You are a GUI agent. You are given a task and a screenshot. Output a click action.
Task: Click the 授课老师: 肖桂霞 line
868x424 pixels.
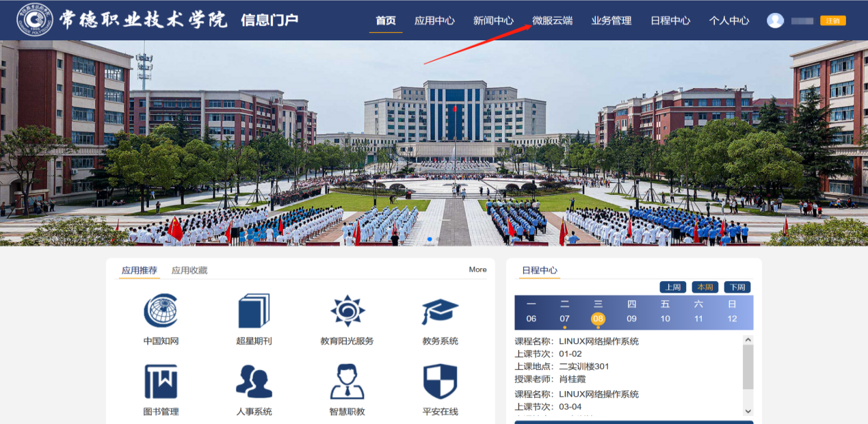[550, 379]
